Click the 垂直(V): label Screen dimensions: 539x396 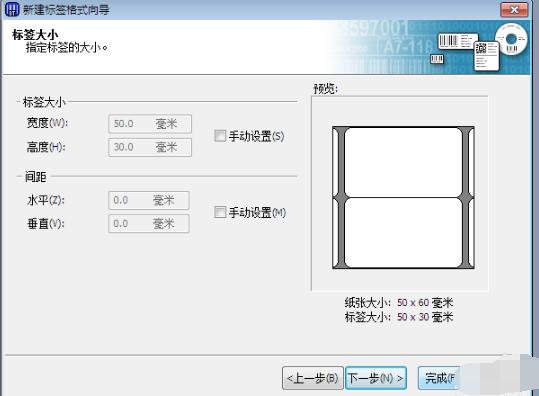[46, 224]
